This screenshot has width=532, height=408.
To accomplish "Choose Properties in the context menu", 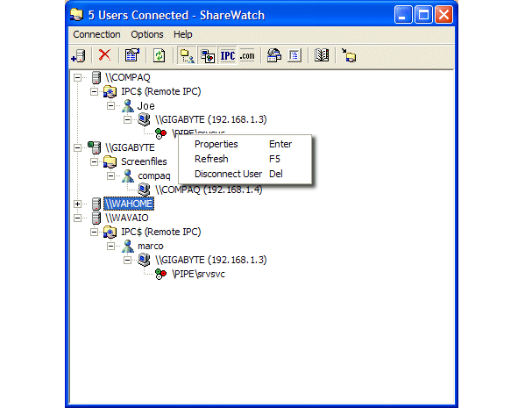I will (245, 144).
